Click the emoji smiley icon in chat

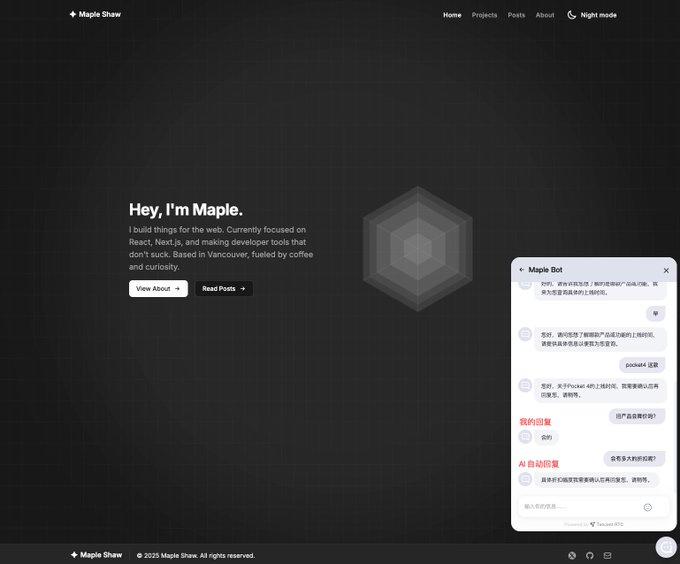[647, 507]
